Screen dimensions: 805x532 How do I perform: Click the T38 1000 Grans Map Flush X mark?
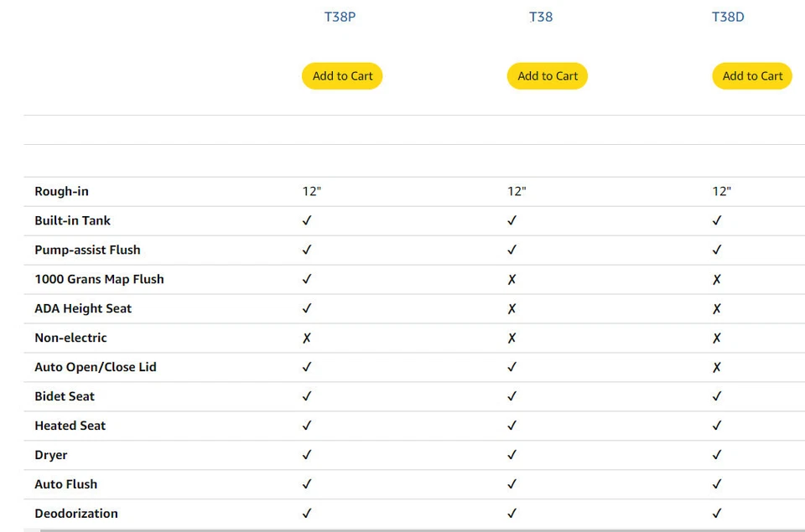[x=512, y=279]
